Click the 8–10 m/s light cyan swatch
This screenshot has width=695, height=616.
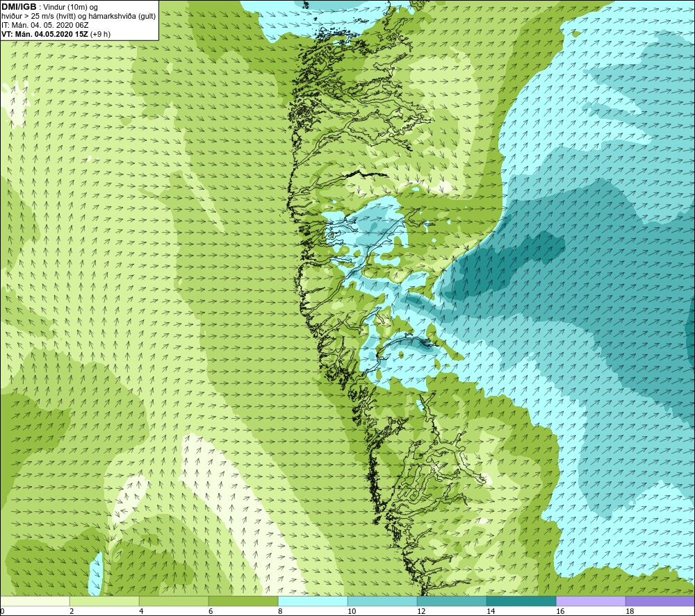pyautogui.click(x=313, y=601)
